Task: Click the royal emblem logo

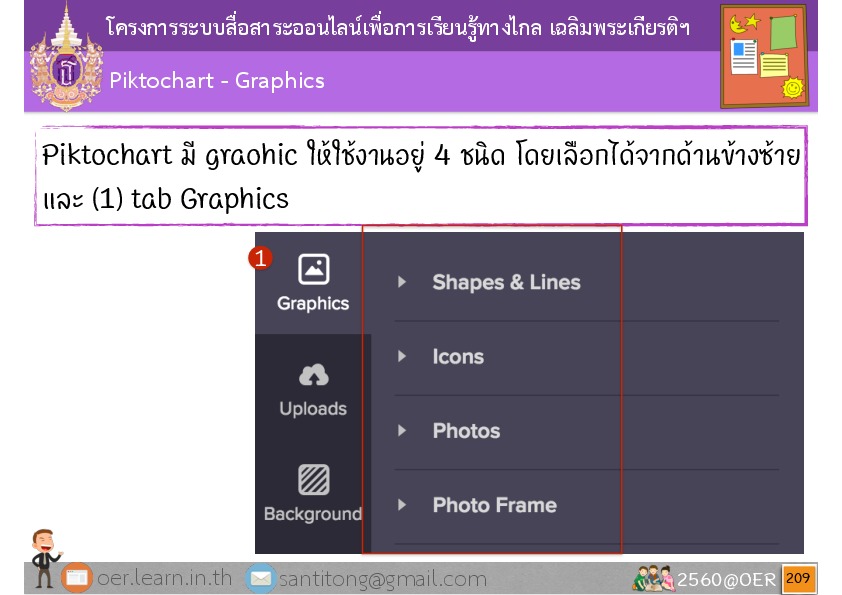Action: coord(67,58)
